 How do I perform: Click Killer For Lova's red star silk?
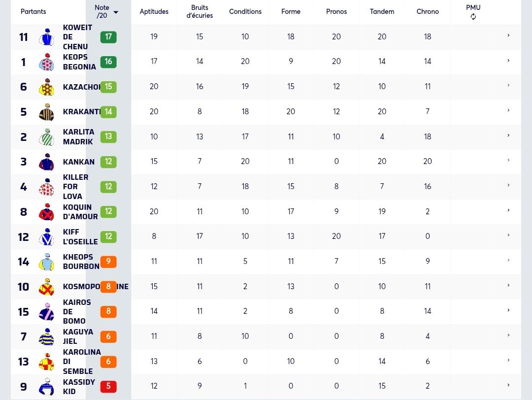[46, 187]
